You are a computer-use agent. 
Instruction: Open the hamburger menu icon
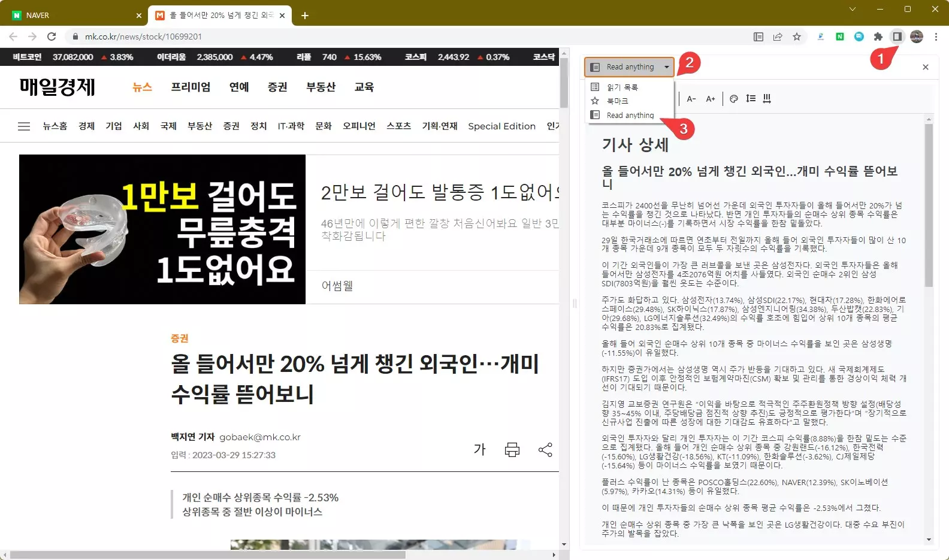[24, 126]
